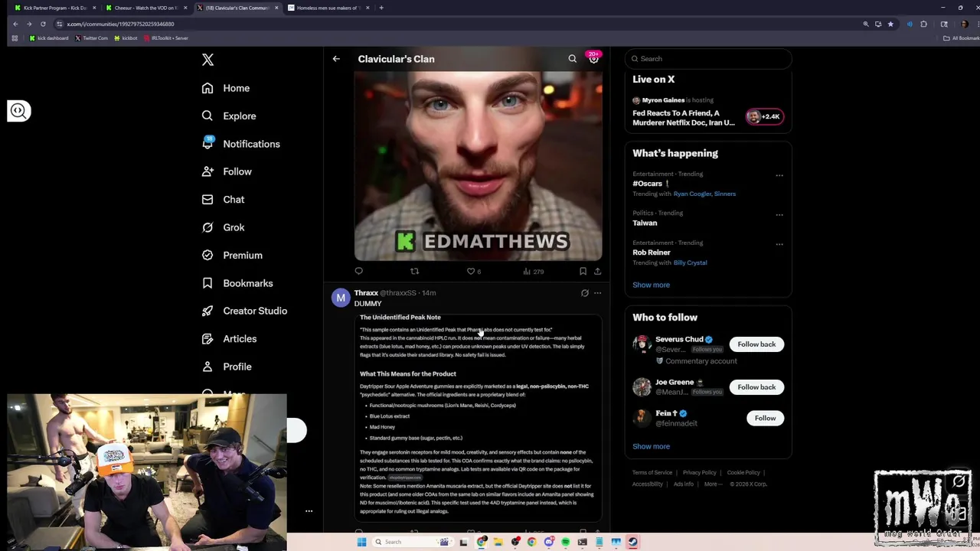This screenshot has width=980, height=551.
Task: Open Steam from the taskbar
Action: pos(633,542)
